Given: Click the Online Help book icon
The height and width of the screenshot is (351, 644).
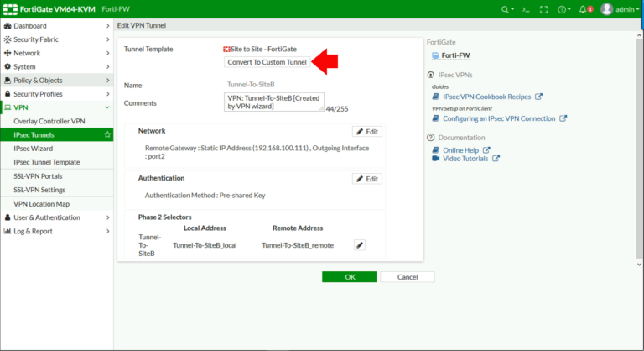Looking at the screenshot, I should point(436,150).
